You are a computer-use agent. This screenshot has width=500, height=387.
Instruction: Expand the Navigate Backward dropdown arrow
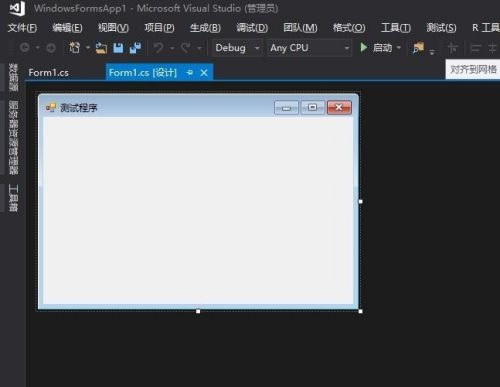click(x=37, y=48)
